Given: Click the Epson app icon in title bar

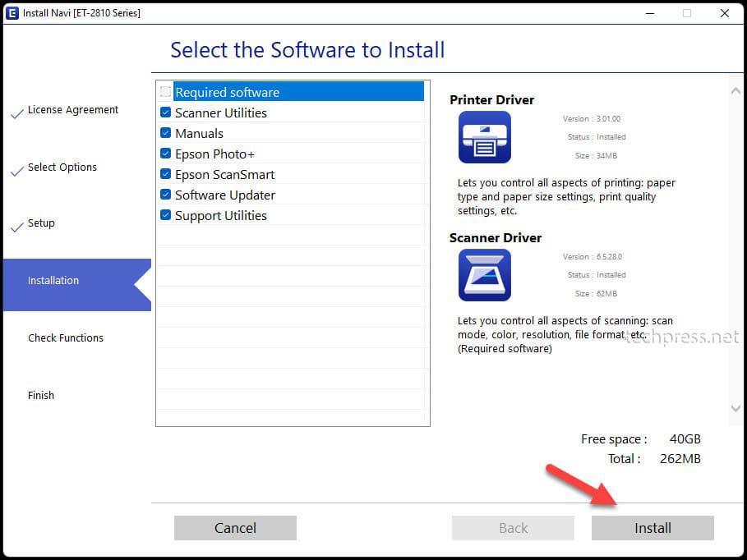Looking at the screenshot, I should click(12, 13).
